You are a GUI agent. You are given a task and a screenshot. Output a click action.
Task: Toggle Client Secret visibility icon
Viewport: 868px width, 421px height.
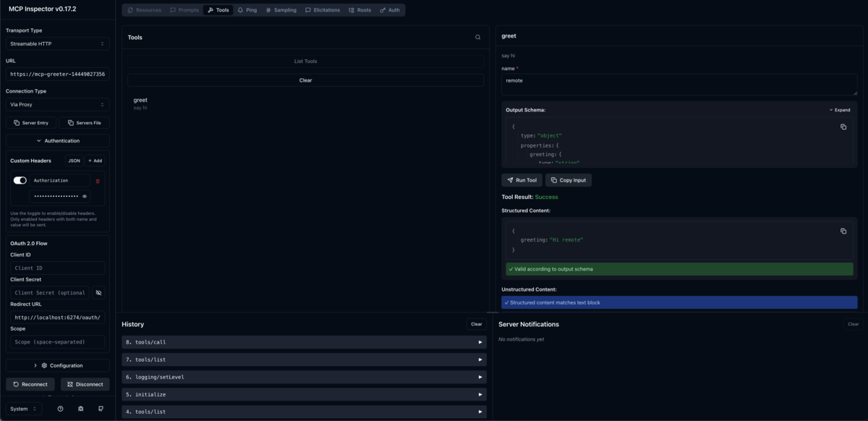tap(99, 293)
